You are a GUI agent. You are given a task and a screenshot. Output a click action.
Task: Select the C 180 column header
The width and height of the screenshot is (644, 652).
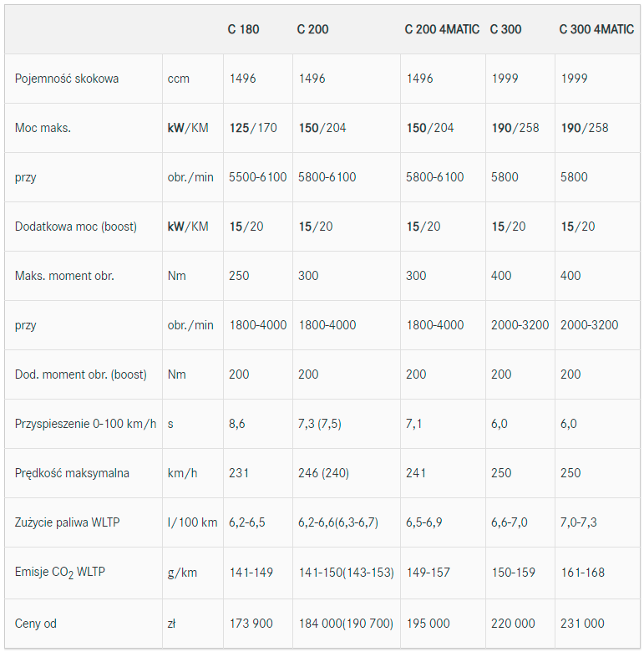click(x=243, y=29)
